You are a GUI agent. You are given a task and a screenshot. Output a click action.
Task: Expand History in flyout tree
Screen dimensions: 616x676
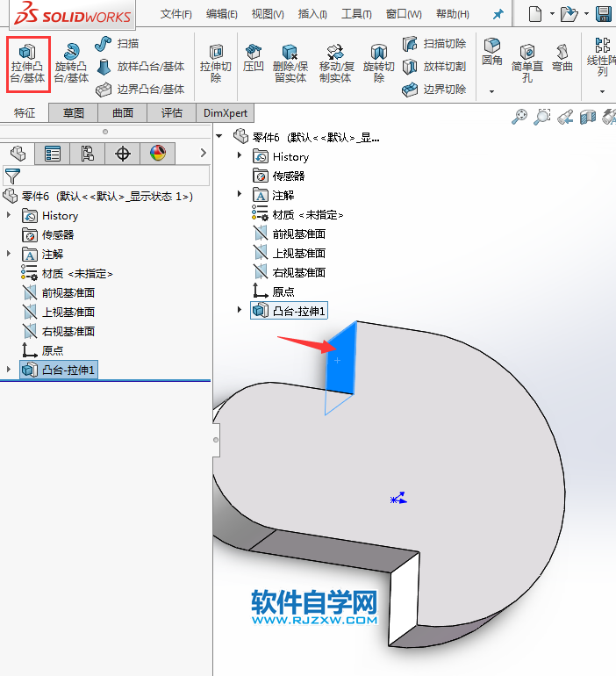coord(240,155)
